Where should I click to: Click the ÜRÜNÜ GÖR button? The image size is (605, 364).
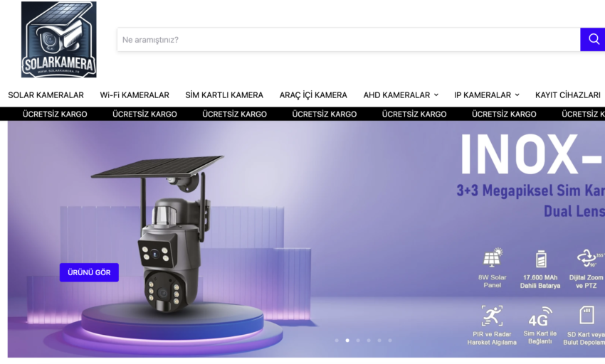coord(89,272)
